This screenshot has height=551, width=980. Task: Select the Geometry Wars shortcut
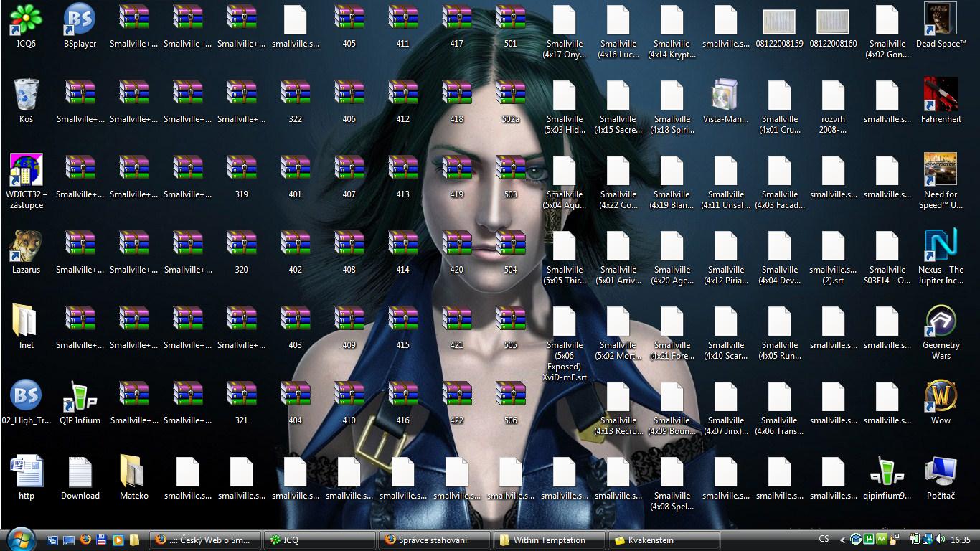coord(941,321)
